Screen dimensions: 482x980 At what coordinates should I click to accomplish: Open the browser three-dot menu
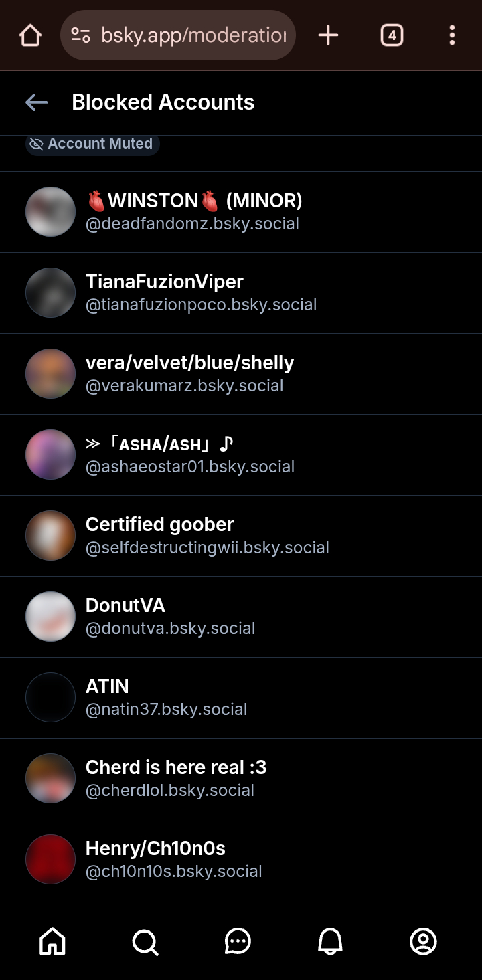click(x=452, y=35)
